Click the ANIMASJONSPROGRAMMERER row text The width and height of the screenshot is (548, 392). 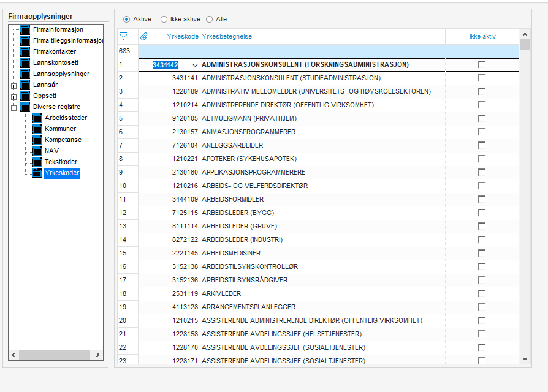coord(248,132)
